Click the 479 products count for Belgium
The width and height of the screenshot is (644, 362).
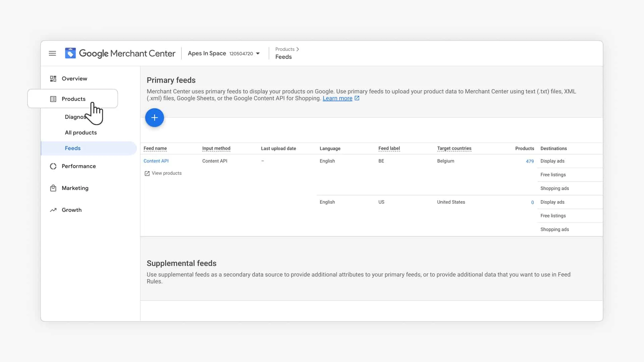[x=529, y=161]
